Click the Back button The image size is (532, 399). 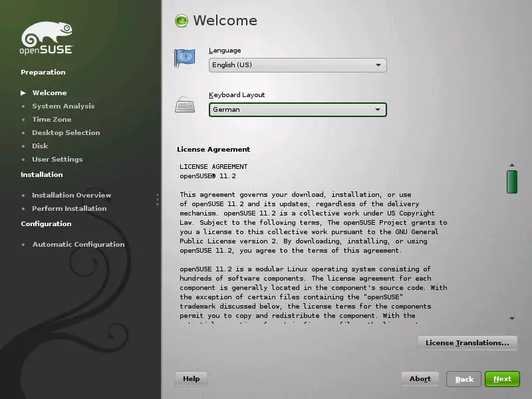click(x=464, y=379)
